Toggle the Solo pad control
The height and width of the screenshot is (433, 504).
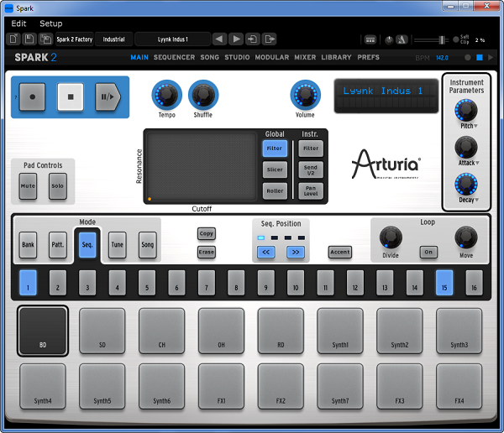click(x=57, y=186)
